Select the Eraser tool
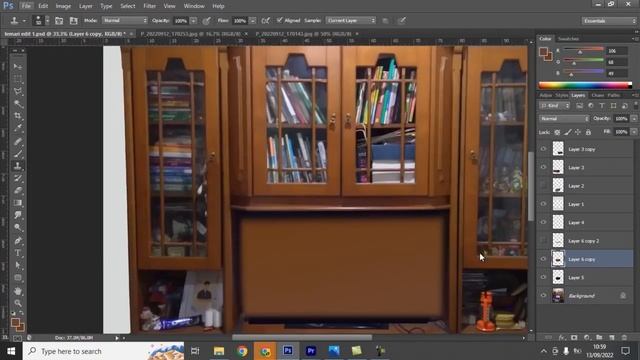 point(18,191)
